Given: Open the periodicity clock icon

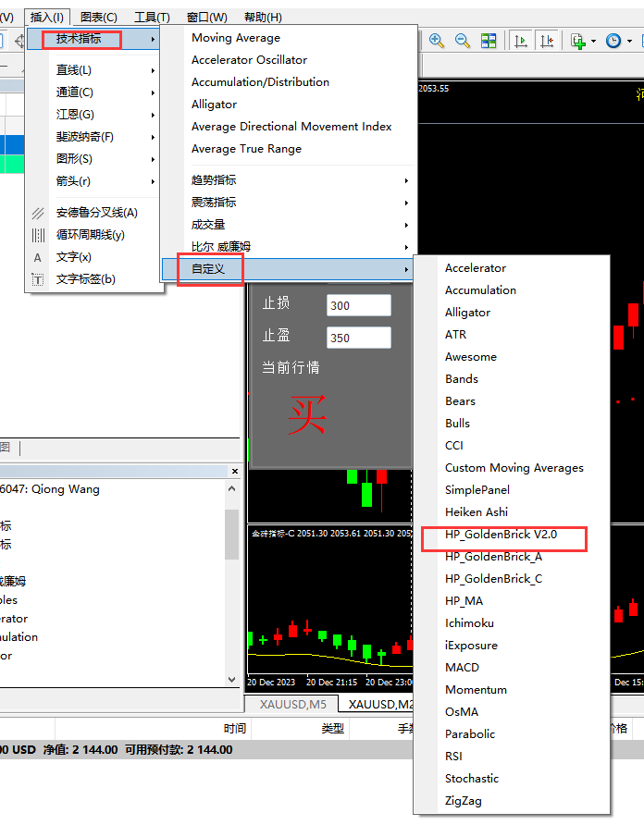Looking at the screenshot, I should 613,41.
